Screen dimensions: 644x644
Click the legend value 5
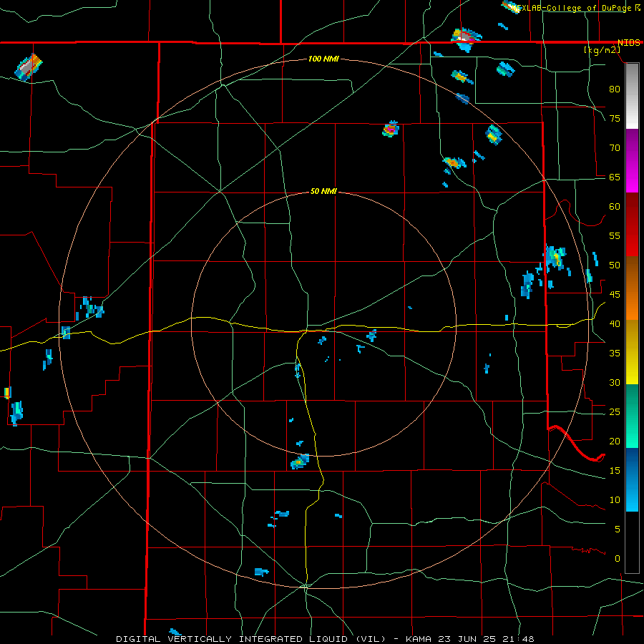[x=618, y=530]
